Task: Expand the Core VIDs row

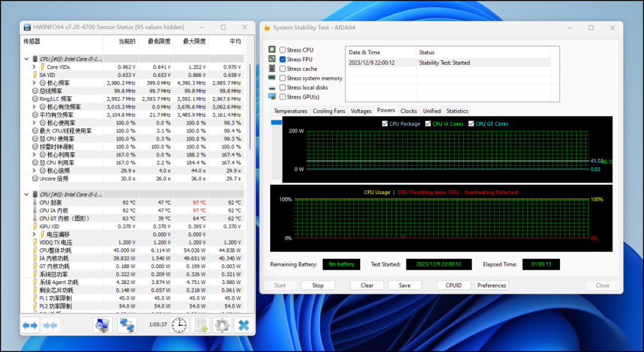Action: pos(34,67)
